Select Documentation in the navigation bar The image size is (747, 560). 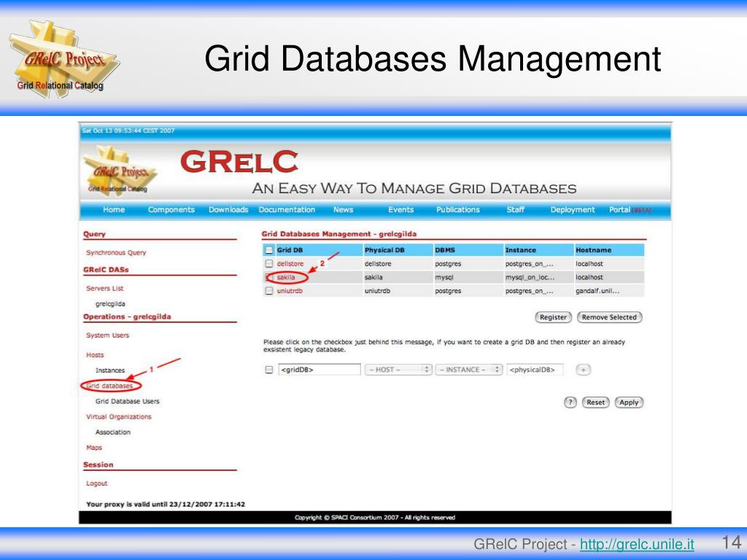(287, 209)
